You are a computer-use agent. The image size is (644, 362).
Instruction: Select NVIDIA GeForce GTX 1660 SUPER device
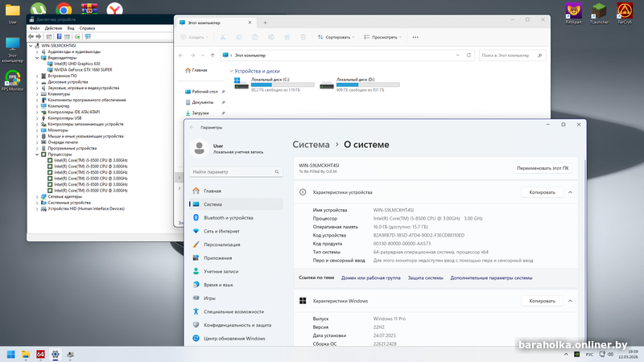pyautogui.click(x=84, y=70)
